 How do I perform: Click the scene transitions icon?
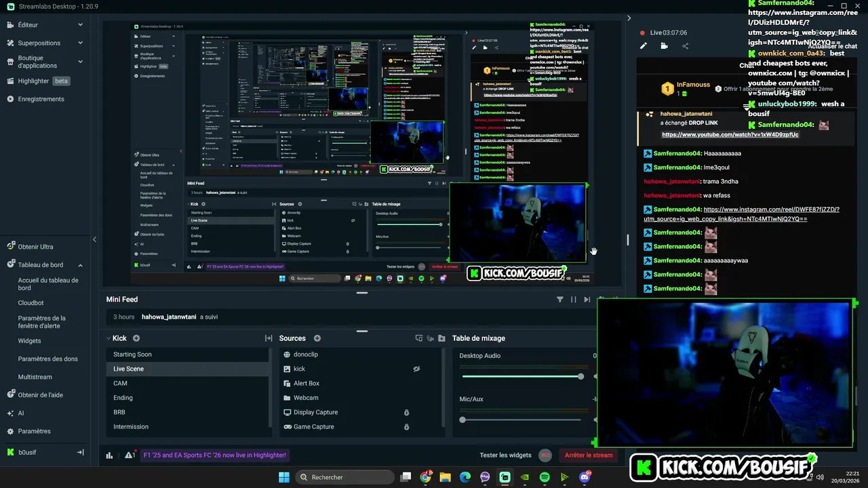coord(269,338)
